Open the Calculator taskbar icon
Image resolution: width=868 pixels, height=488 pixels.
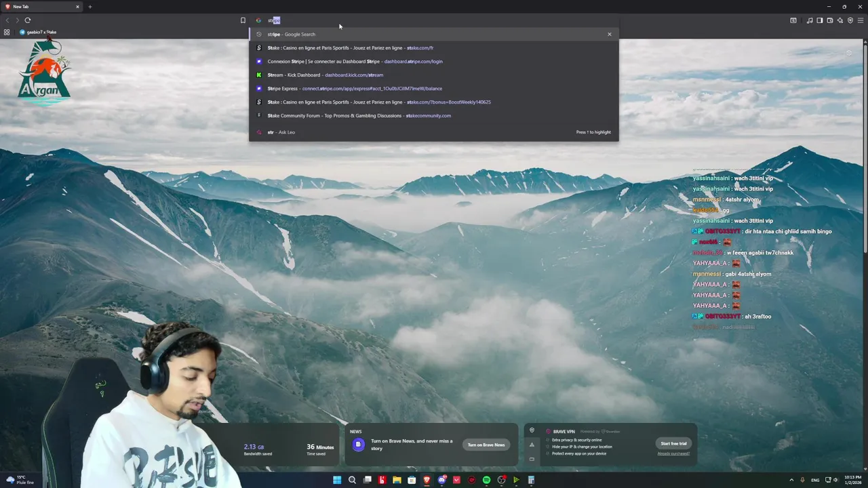click(x=531, y=480)
